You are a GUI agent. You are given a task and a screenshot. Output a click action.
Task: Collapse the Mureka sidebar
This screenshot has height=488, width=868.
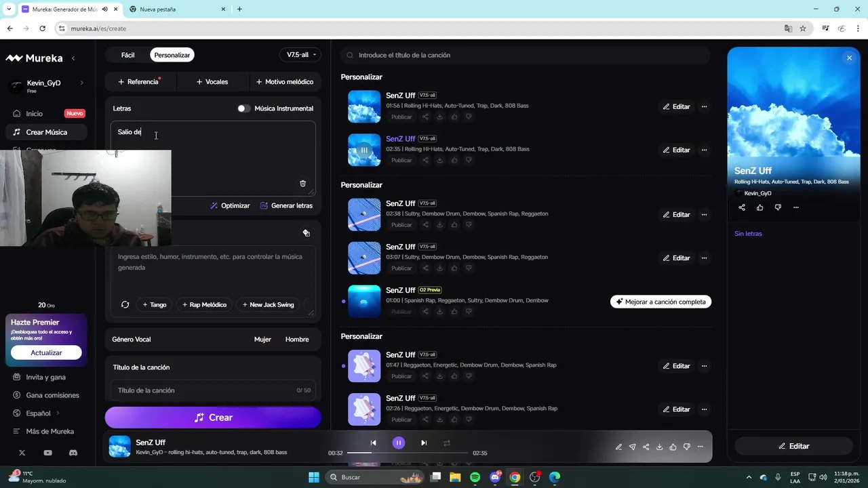click(x=73, y=58)
